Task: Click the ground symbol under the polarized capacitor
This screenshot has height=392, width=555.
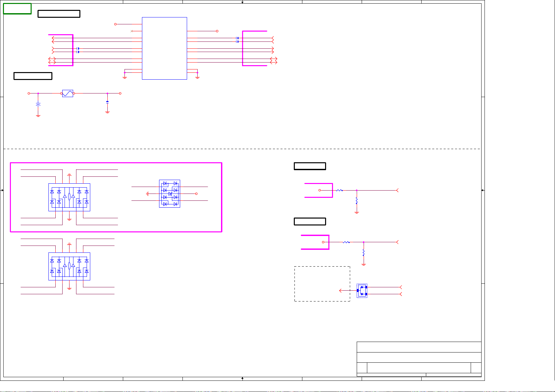Action: point(38,116)
